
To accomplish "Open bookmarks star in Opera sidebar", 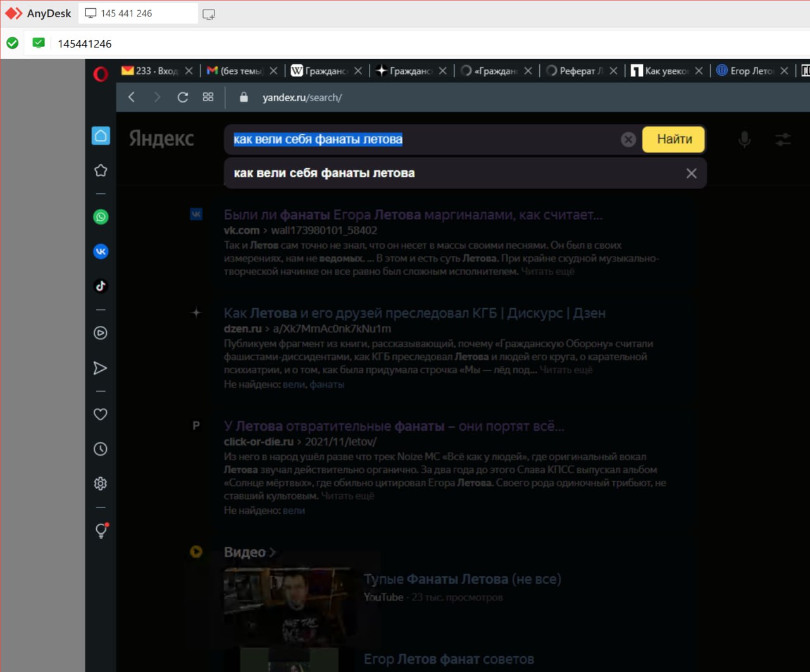I will pyautogui.click(x=101, y=170).
